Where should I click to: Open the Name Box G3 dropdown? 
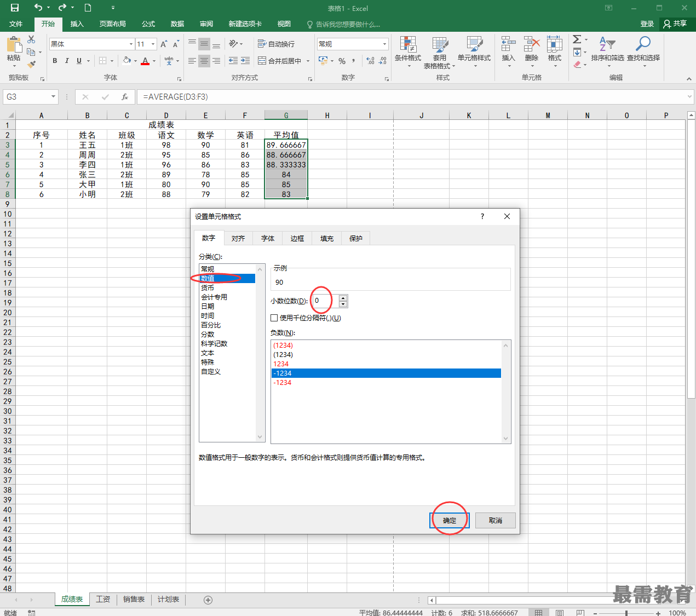(x=53, y=97)
